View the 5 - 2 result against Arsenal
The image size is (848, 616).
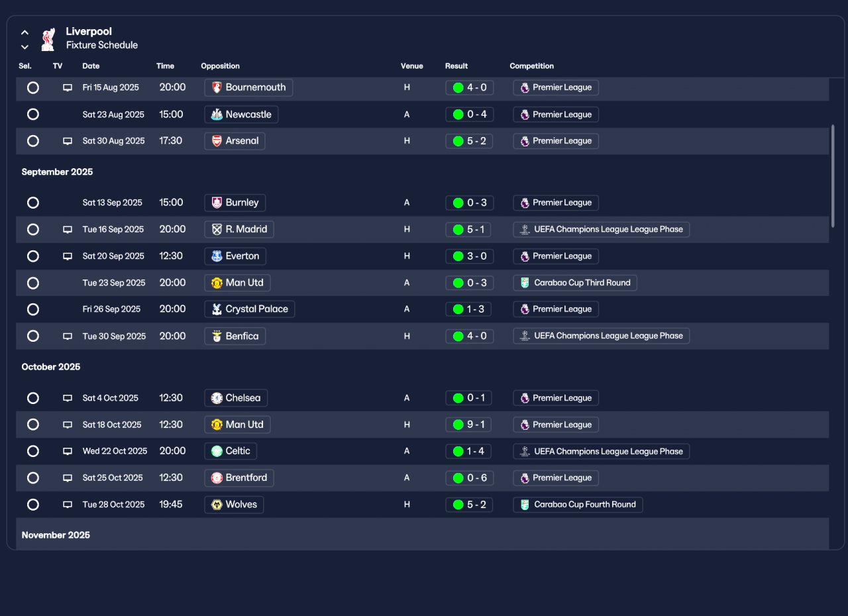click(x=470, y=141)
